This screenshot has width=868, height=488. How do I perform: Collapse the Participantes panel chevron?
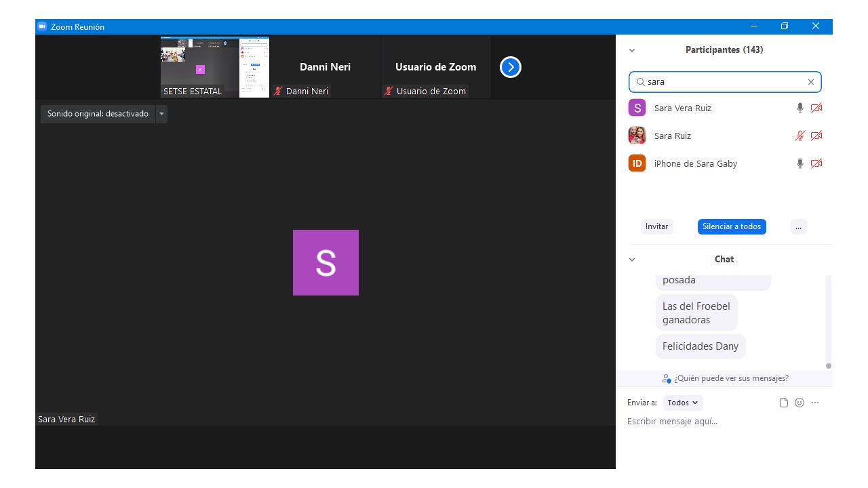pos(632,50)
